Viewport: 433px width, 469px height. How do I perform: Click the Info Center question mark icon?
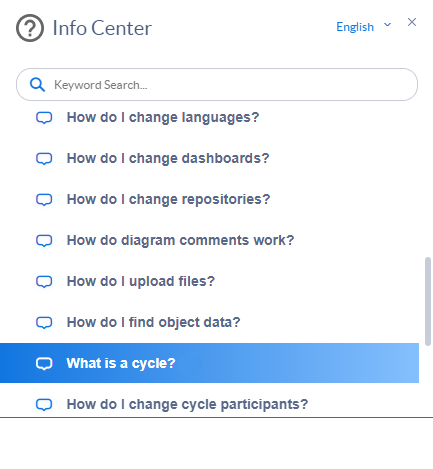click(30, 28)
